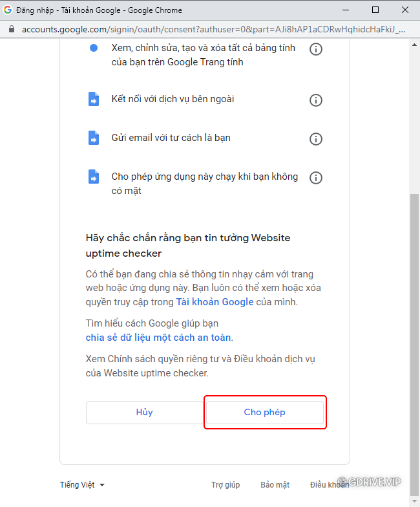Open the Trợ giúp footer link

(x=226, y=485)
